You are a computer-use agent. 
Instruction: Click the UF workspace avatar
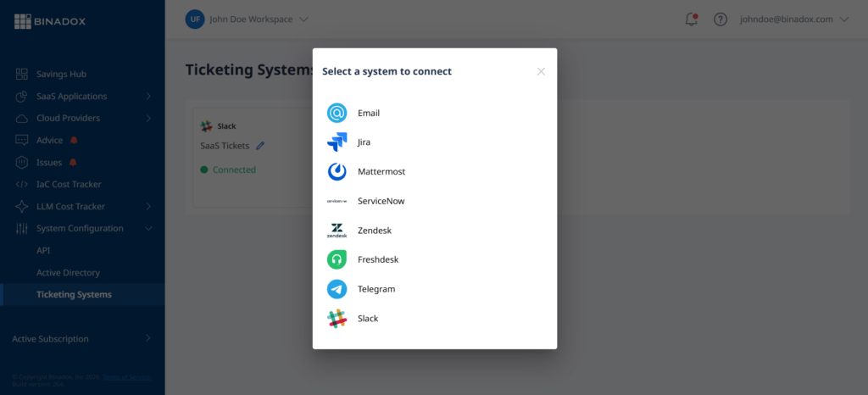[x=195, y=19]
